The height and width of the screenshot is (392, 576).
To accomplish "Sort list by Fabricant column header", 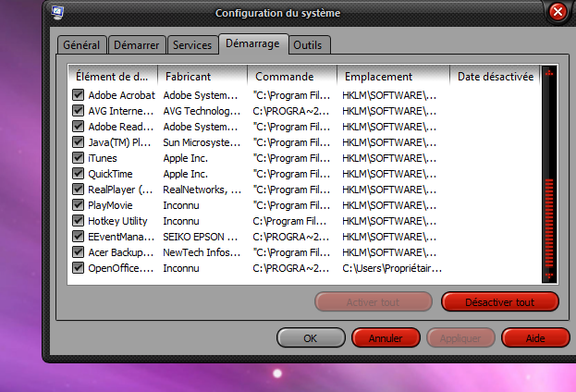I will (202, 76).
